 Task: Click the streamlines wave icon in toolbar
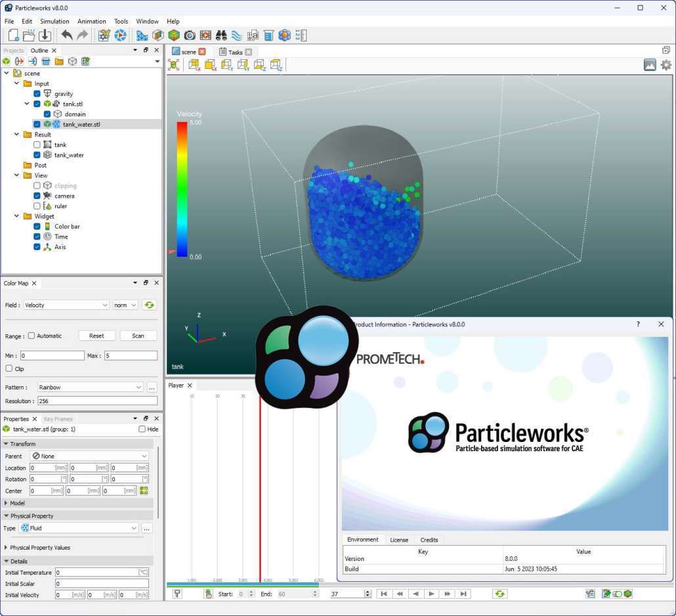pyautogui.click(x=237, y=35)
